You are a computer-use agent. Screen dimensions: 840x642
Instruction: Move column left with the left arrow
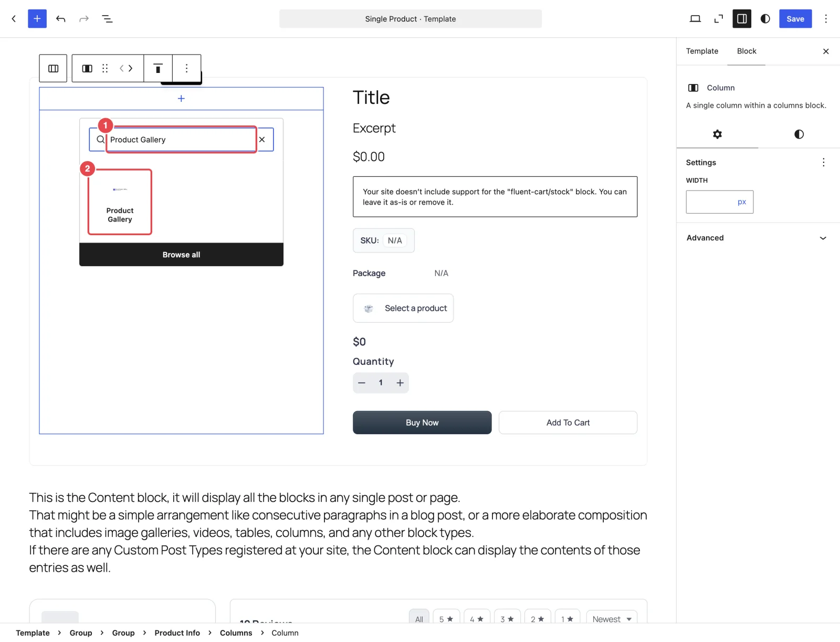[x=121, y=68]
